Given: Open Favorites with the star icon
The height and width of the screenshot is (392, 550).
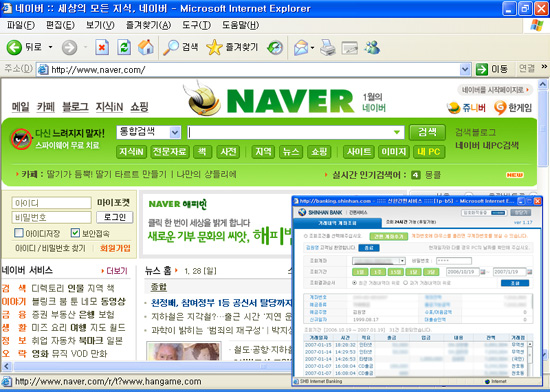Looking at the screenshot, I should pos(214,47).
